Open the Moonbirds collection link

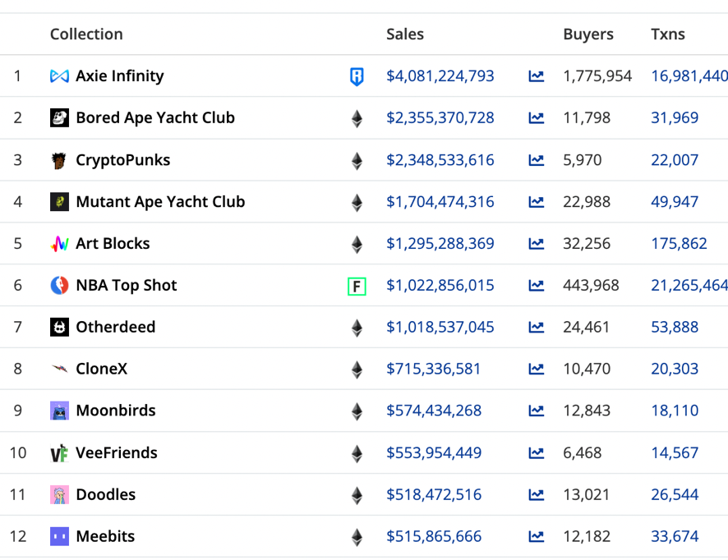point(116,411)
